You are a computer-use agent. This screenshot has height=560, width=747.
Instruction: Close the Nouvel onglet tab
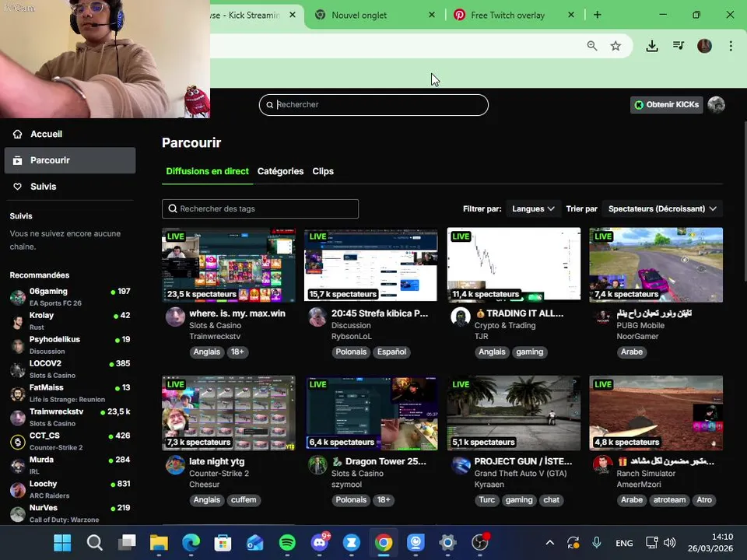(x=432, y=15)
